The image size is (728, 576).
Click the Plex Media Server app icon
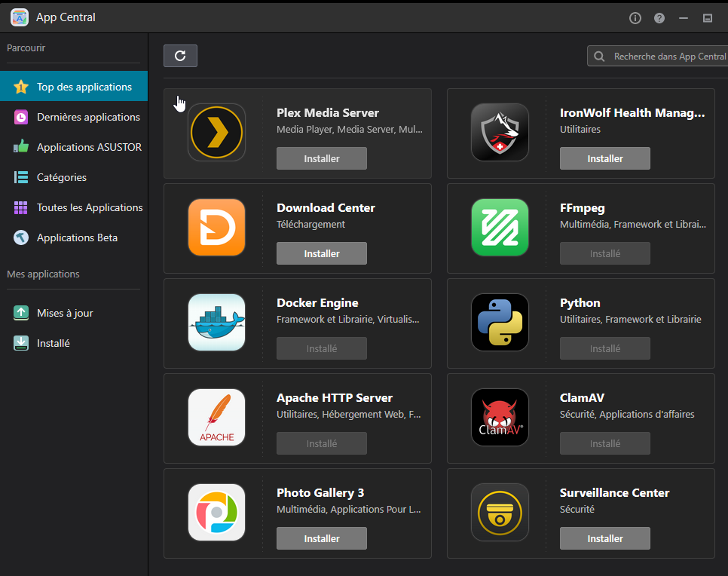216,133
